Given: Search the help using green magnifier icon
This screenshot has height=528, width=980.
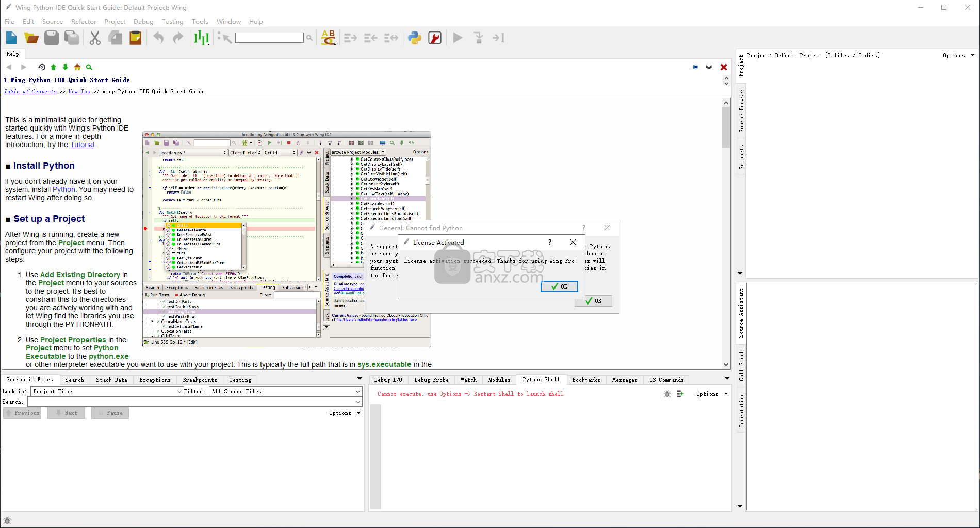Looking at the screenshot, I should pyautogui.click(x=89, y=67).
